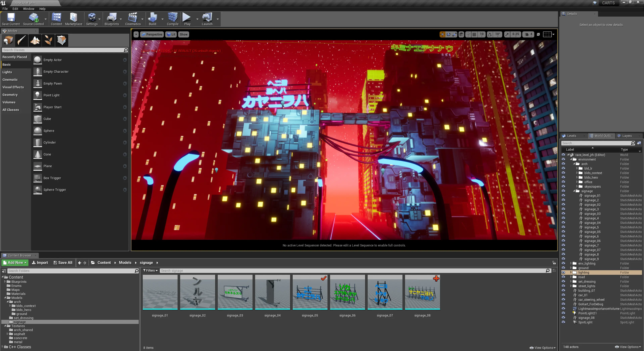
Task: Click the Search Classes input field
Action: [65, 50]
